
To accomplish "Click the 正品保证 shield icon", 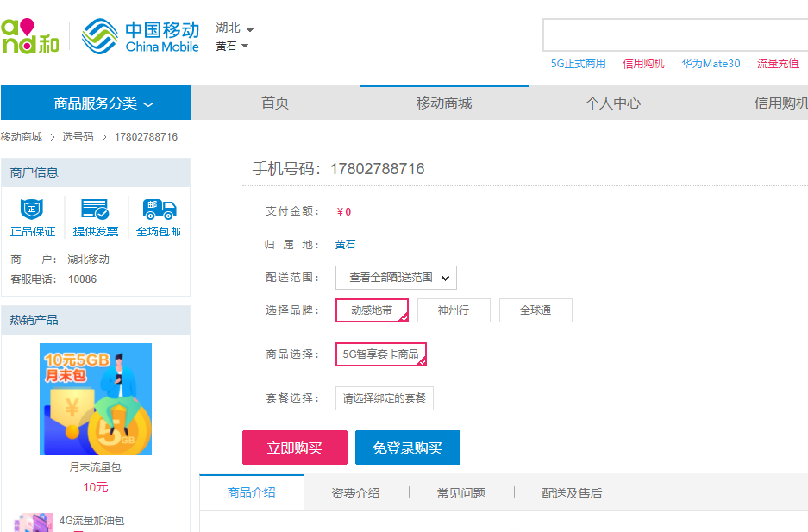I will [32, 209].
